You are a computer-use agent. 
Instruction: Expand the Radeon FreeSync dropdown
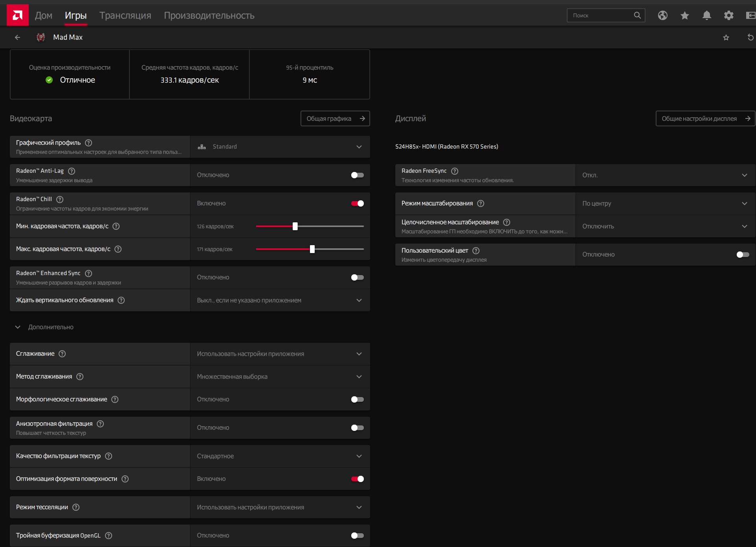click(665, 175)
